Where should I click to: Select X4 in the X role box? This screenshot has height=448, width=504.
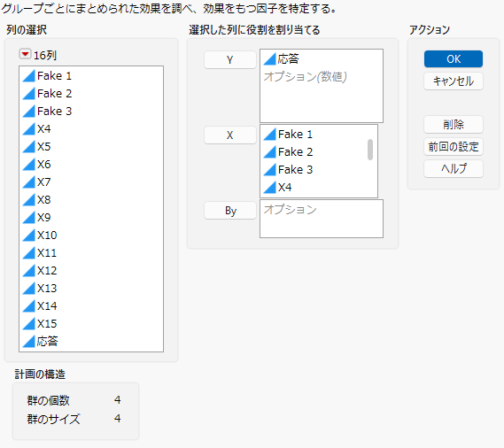pyautogui.click(x=314, y=187)
